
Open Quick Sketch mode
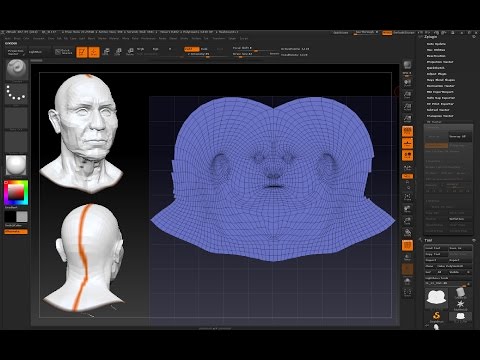point(63,52)
